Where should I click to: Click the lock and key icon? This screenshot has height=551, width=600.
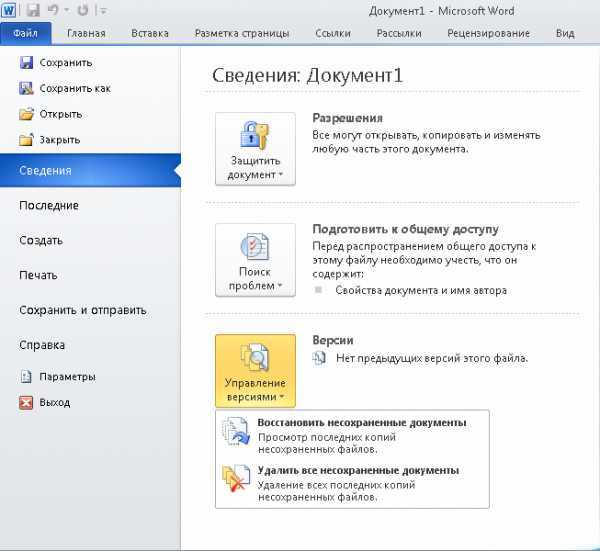click(x=254, y=134)
